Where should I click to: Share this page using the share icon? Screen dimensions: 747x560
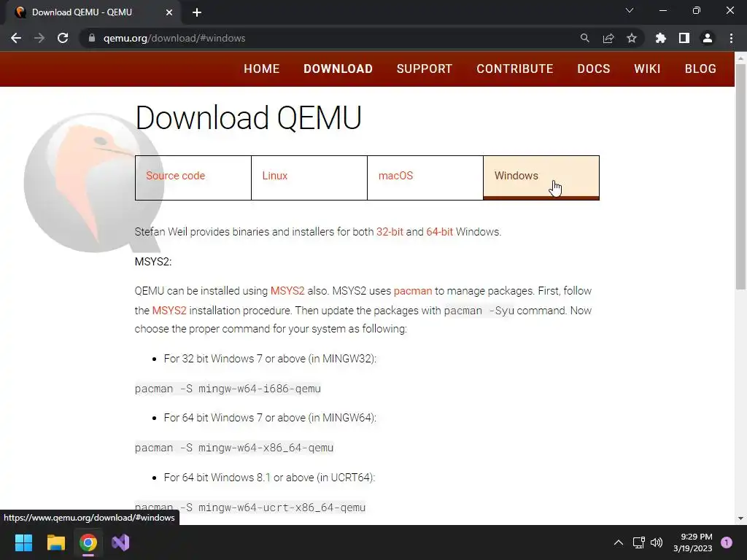(608, 38)
